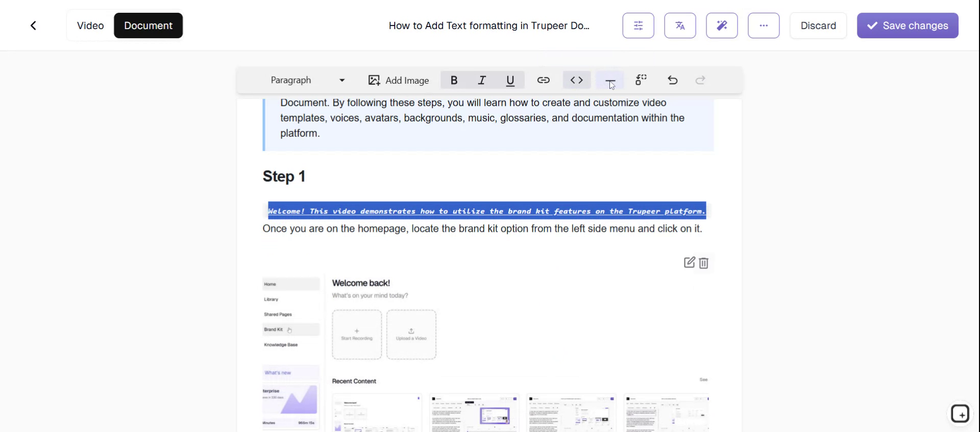Click the magic wand AI button
980x432 pixels.
[x=722, y=26]
